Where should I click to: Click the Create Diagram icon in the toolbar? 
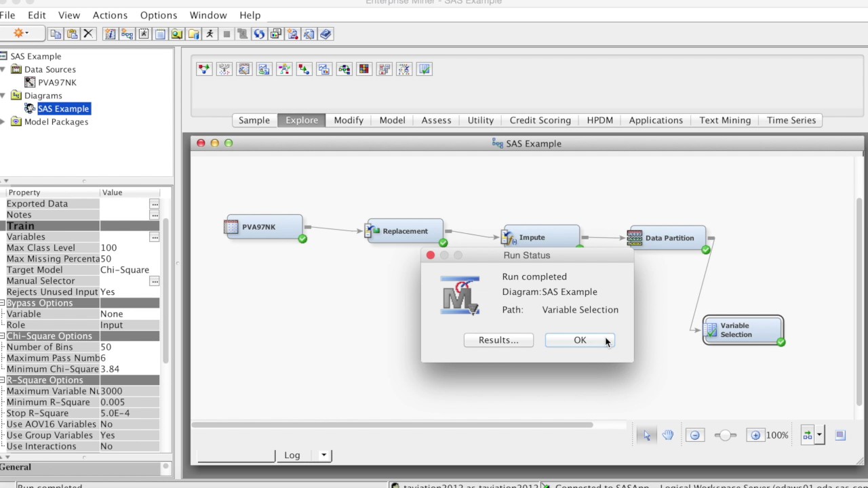pyautogui.click(x=127, y=34)
